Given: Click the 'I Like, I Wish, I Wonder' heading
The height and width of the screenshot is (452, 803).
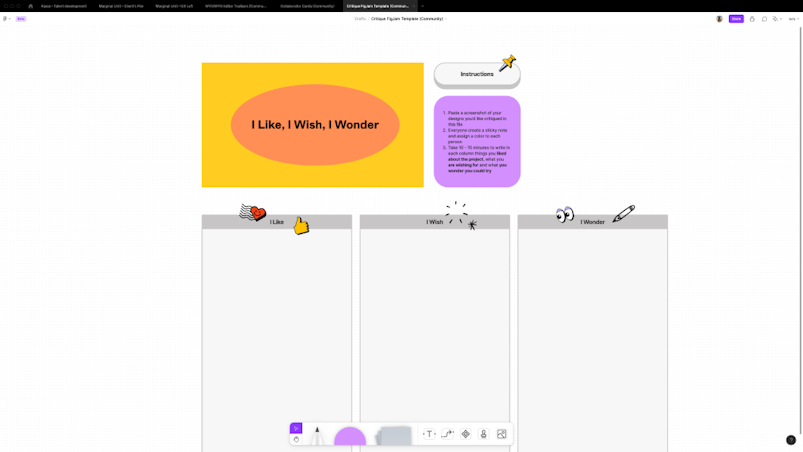Looking at the screenshot, I should click(x=314, y=125).
